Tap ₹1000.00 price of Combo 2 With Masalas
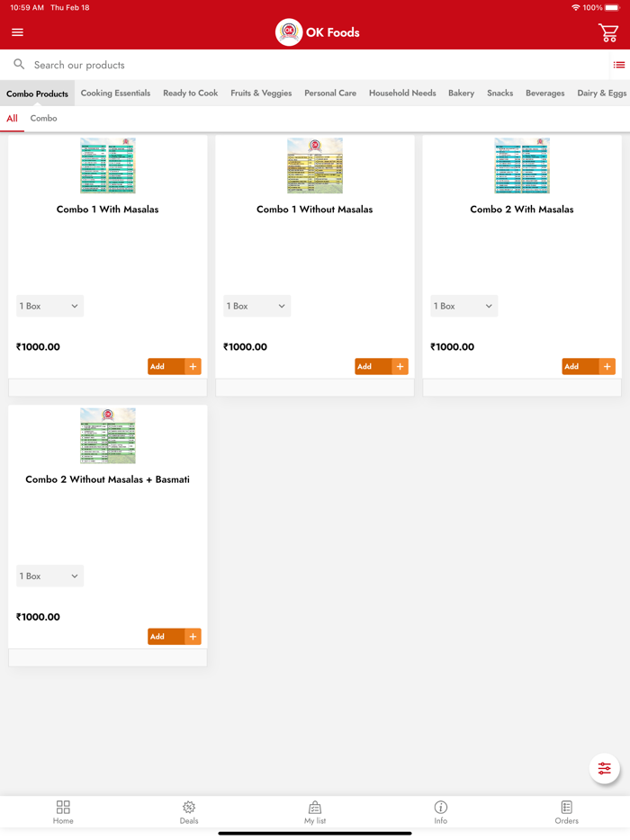Screen dimensions: 630x840 coord(452,346)
